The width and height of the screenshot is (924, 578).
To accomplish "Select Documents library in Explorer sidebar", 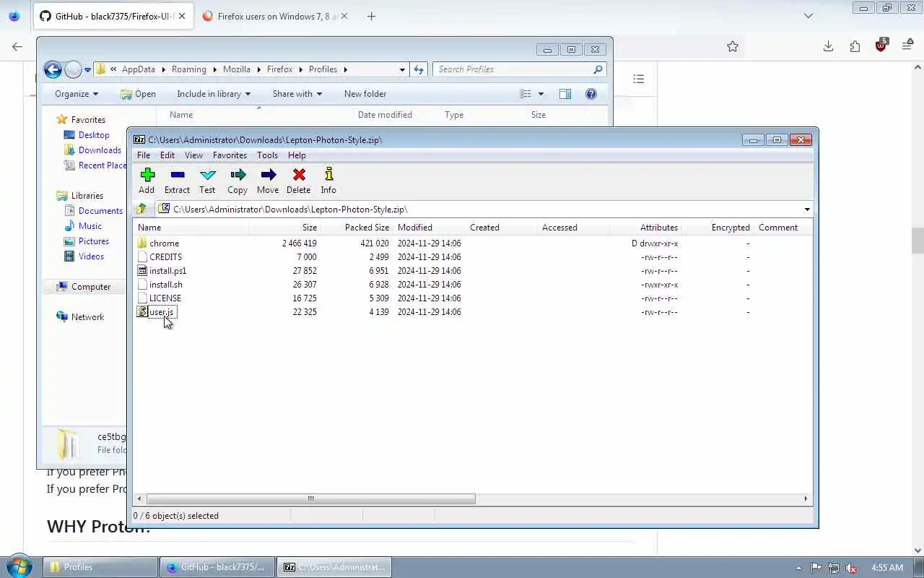I will pos(100,211).
